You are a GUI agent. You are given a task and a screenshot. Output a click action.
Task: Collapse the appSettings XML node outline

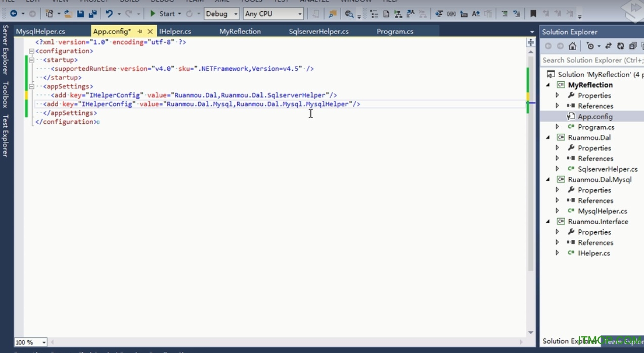(x=32, y=86)
